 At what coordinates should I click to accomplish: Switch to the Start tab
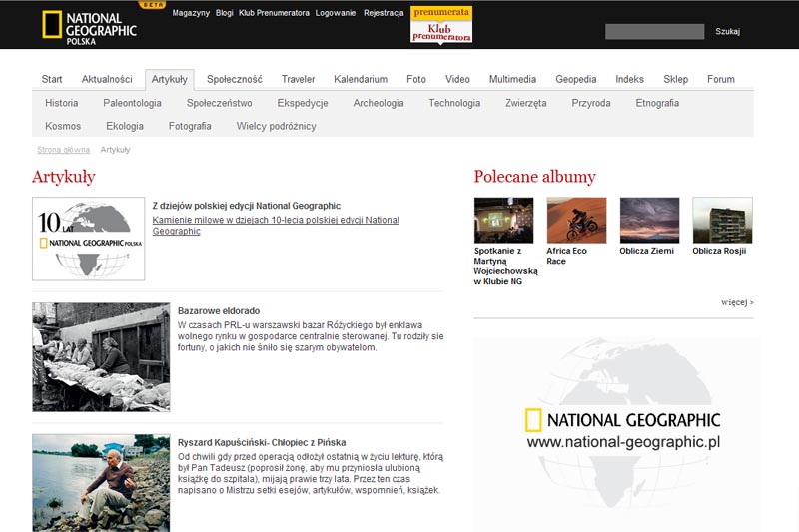(x=52, y=79)
